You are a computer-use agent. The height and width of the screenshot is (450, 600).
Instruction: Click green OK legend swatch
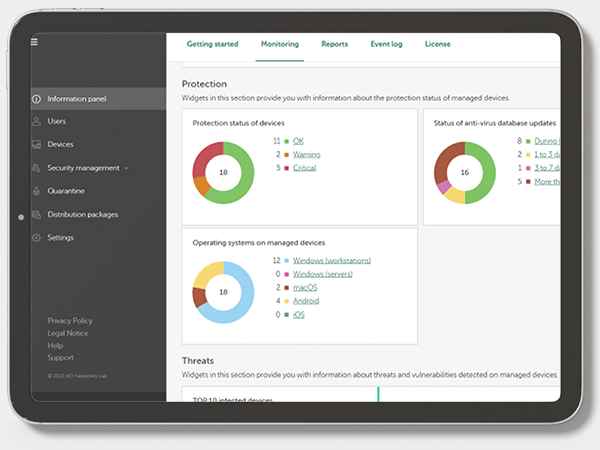click(287, 142)
